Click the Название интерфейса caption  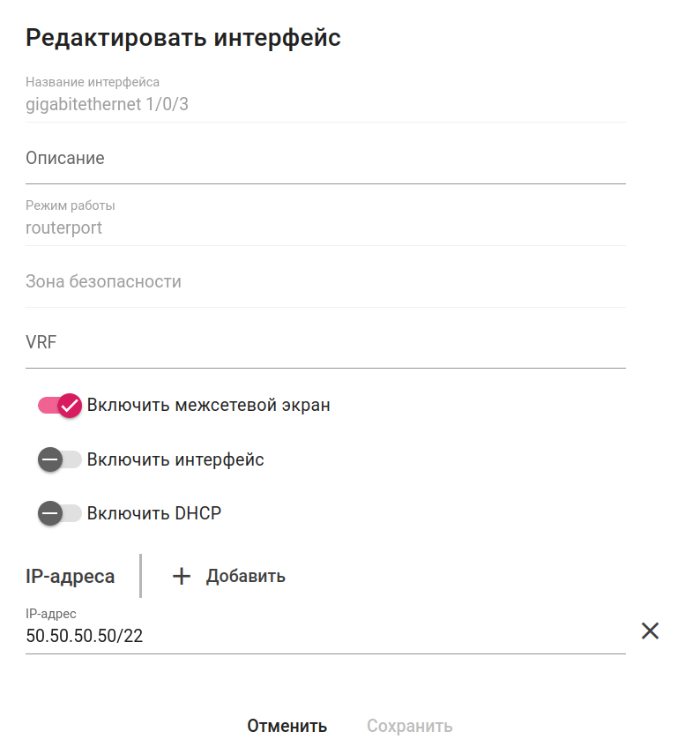[93, 82]
